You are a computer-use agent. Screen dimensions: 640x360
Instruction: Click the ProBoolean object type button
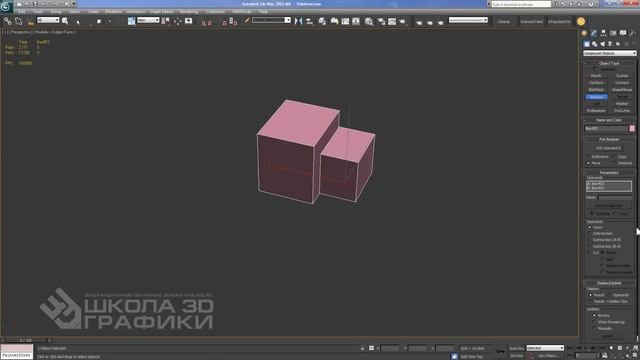point(596,111)
